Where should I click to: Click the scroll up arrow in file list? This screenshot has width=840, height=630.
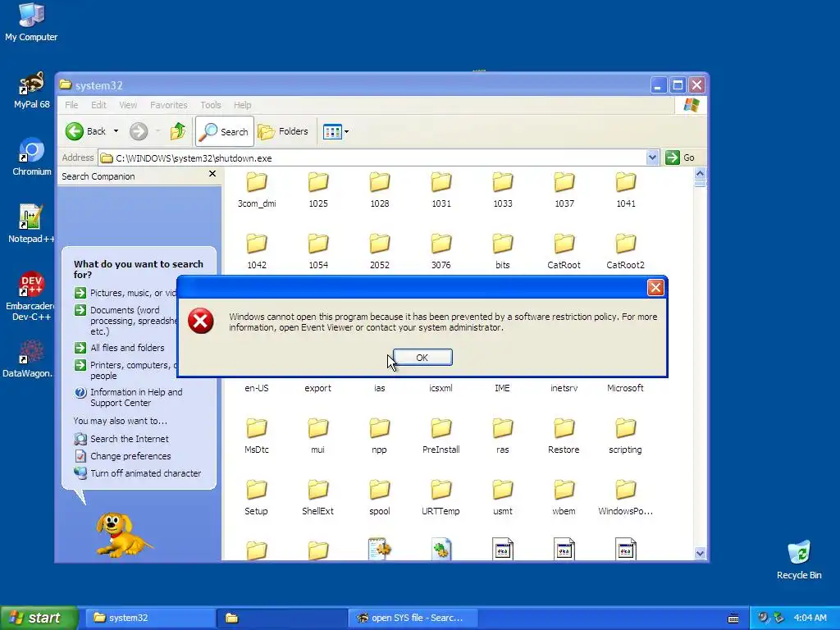[x=700, y=174]
